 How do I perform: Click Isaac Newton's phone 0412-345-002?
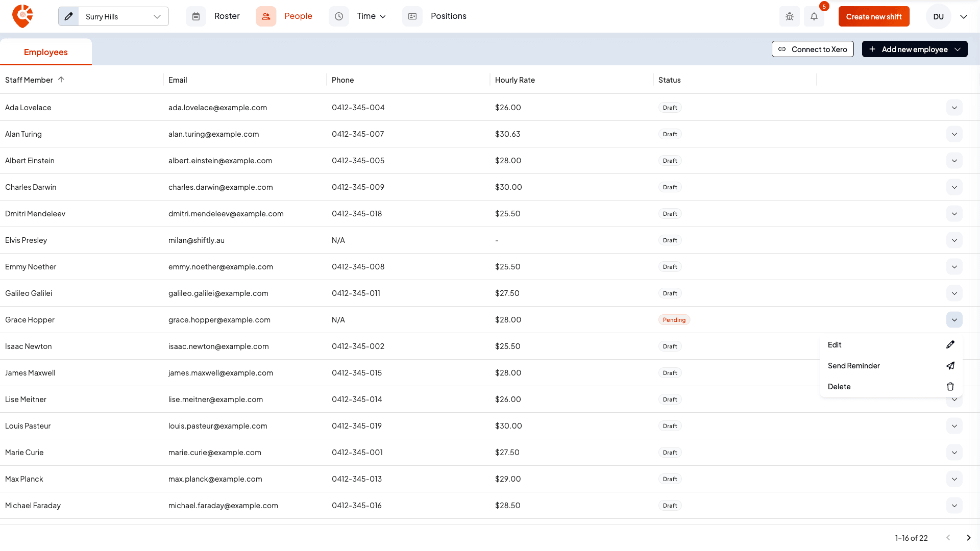coord(358,346)
